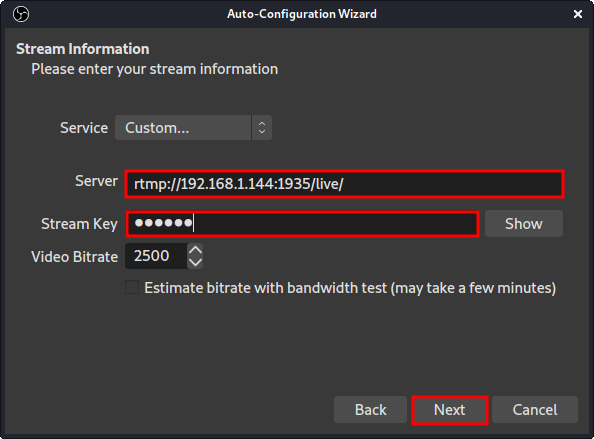Increase video bitrate with up arrow
Screen dimensions: 594x439
tap(195, 250)
